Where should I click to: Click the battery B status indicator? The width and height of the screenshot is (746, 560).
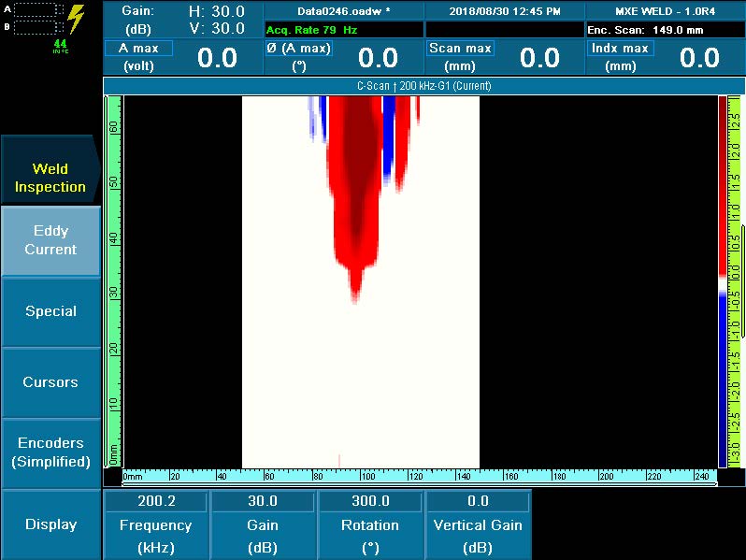[37, 27]
